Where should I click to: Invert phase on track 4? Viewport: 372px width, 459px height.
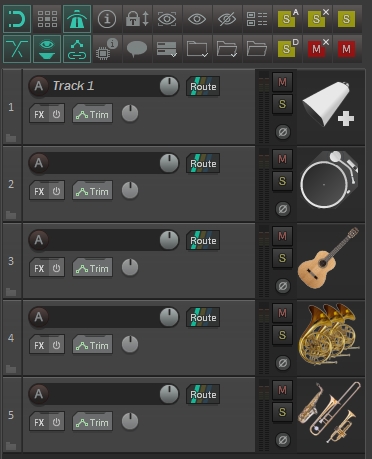point(283,363)
